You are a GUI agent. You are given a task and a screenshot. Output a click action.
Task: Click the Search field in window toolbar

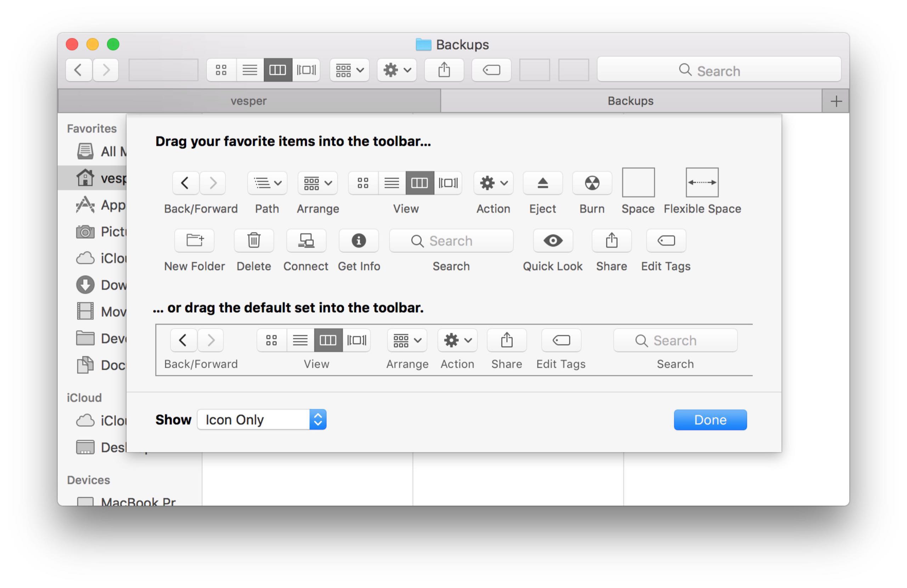coord(719,70)
